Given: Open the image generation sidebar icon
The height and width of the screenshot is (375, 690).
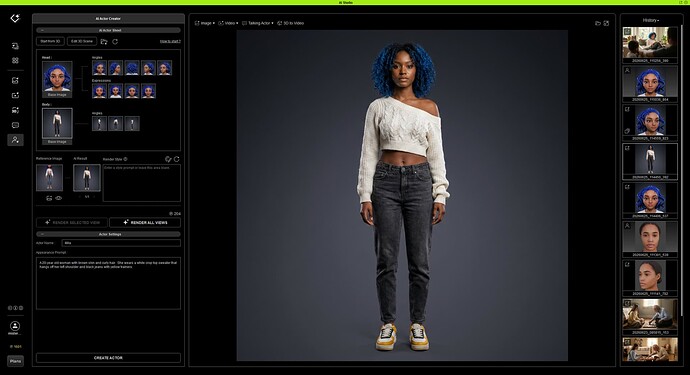Looking at the screenshot, I should pos(15,81).
